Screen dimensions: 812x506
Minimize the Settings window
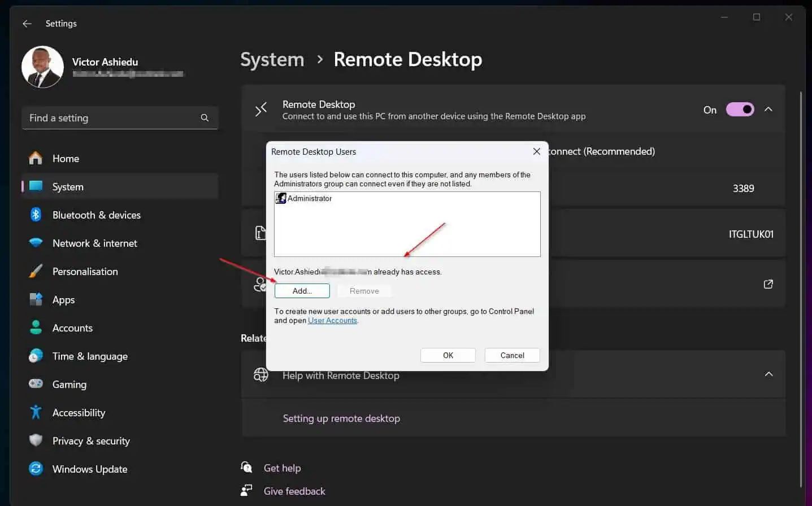(x=724, y=18)
